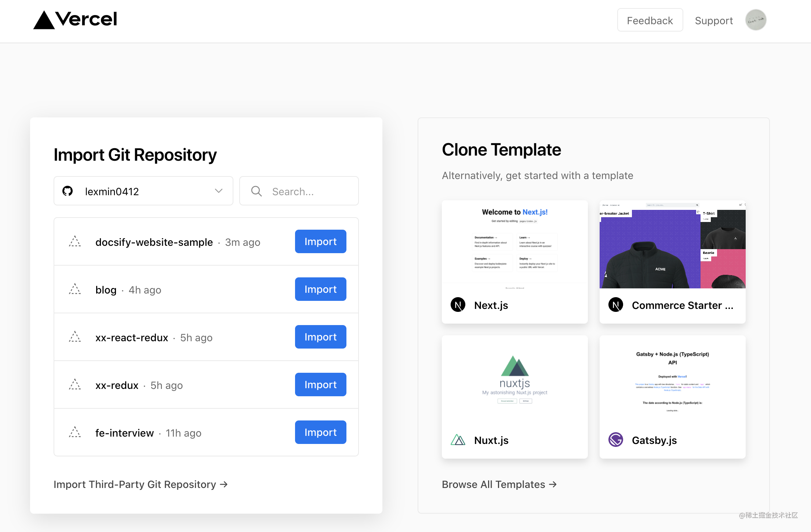Click the Nuxt.js logo icon
Image resolution: width=811 pixels, height=532 pixels.
point(458,440)
